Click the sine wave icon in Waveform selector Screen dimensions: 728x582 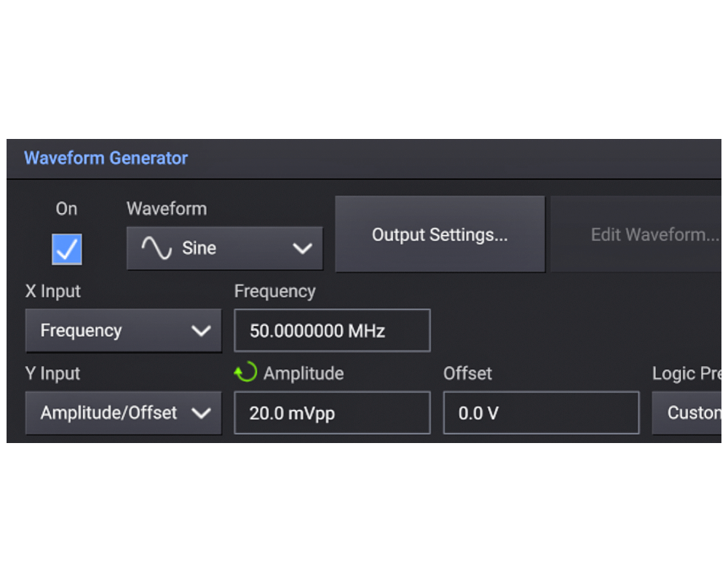(x=156, y=249)
